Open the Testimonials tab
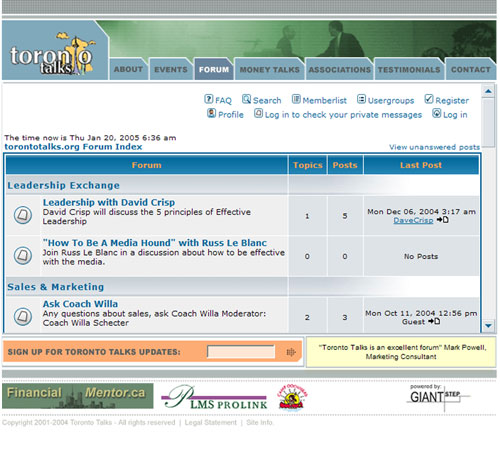The image size is (500, 450). click(x=409, y=69)
